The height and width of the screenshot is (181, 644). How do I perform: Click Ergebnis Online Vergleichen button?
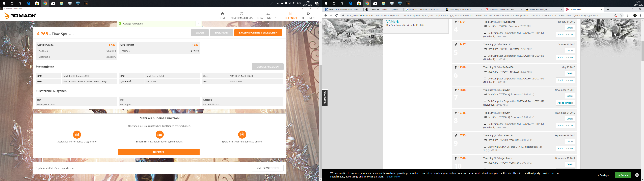258,33
